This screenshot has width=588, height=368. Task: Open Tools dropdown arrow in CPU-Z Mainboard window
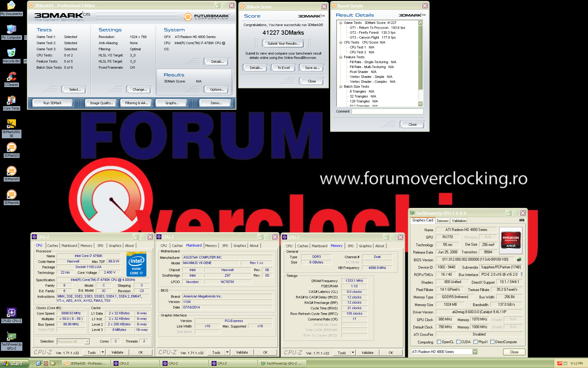click(227, 353)
